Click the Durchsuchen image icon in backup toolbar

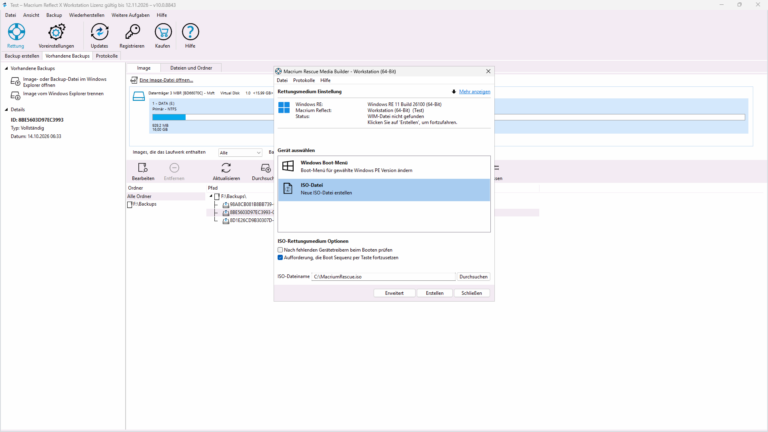(265, 168)
